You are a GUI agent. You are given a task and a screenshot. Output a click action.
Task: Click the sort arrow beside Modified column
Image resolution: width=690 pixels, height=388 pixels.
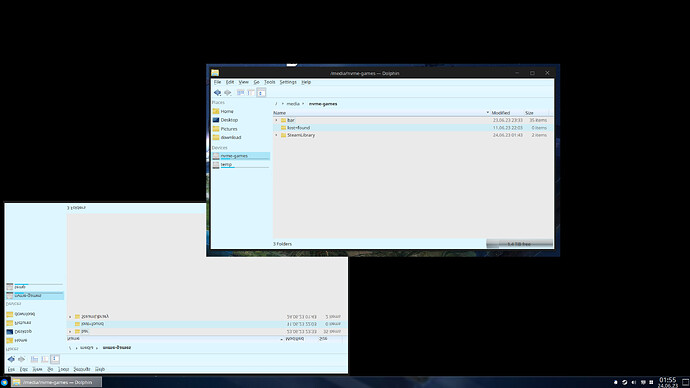(488, 113)
